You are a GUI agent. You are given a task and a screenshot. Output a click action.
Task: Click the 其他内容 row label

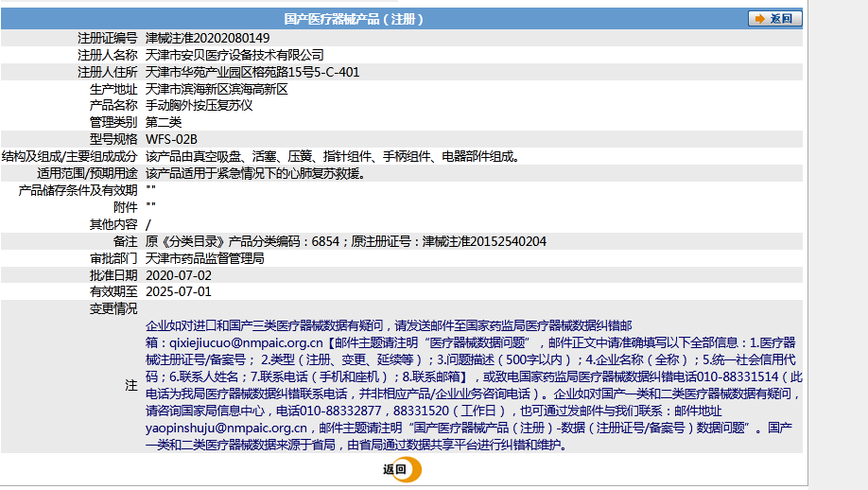[113, 224]
